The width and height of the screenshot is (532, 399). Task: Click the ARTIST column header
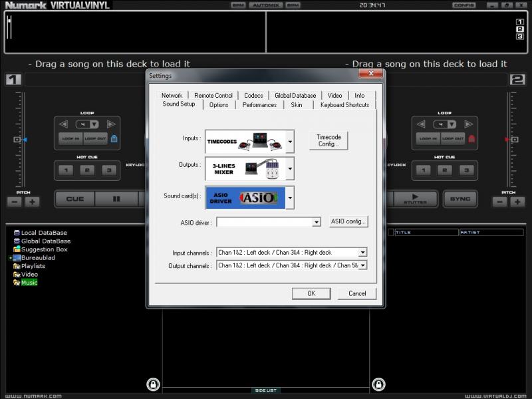tap(491, 232)
